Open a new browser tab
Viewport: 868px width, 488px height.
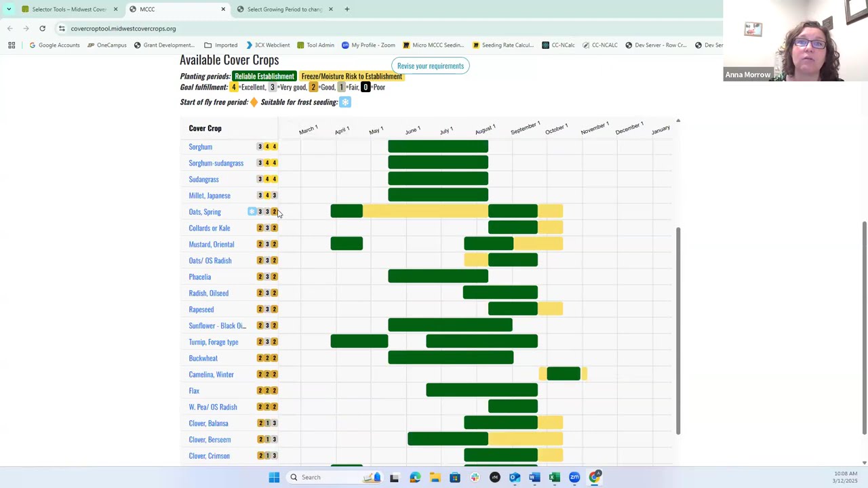347,9
